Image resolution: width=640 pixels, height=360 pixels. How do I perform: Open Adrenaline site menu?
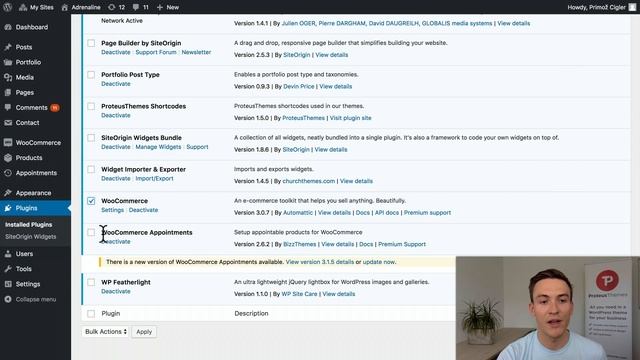click(x=80, y=7)
